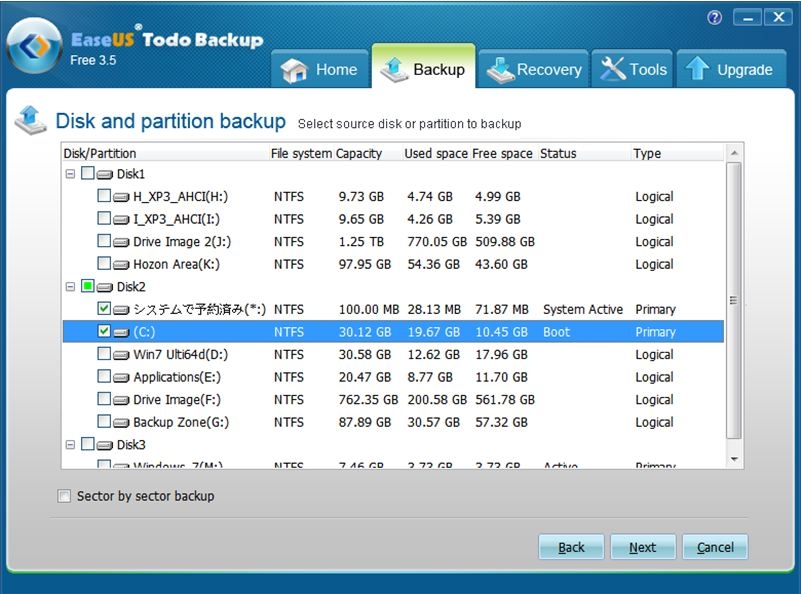Collapse the Disk3 tree node
The height and width of the screenshot is (594, 801).
pos(70,444)
